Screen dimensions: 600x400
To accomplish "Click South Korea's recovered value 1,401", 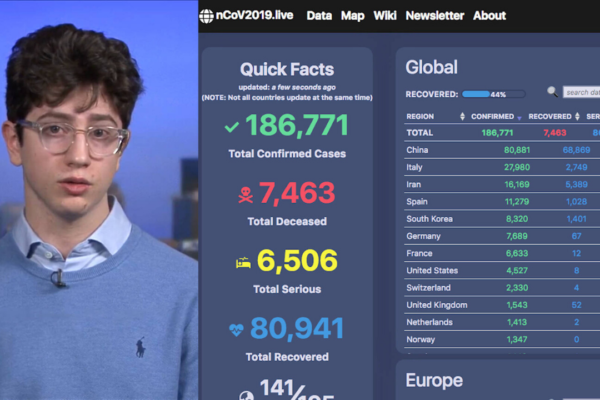I will pos(576,219).
